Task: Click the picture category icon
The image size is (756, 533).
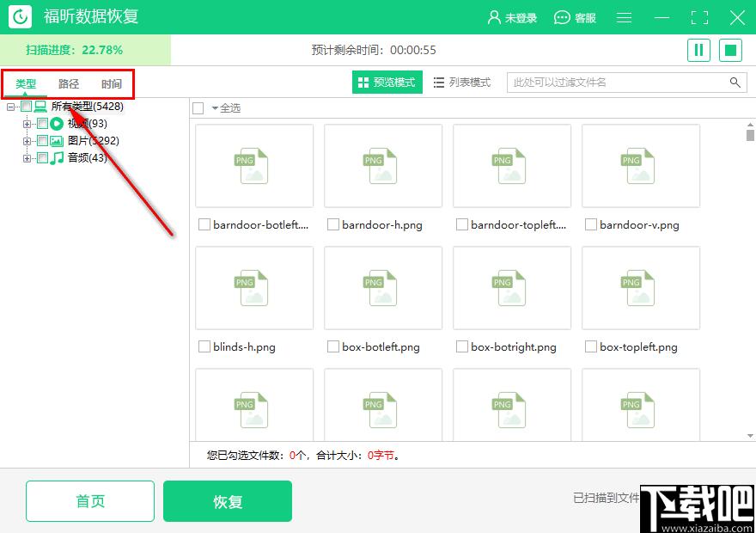Action: [x=57, y=141]
